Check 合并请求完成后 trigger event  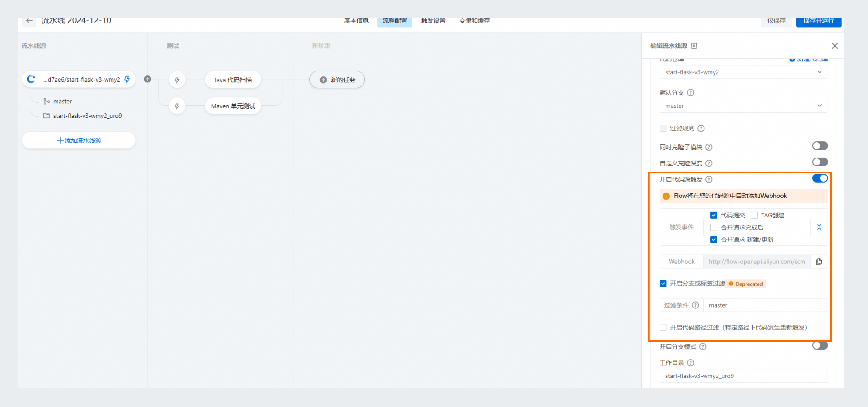(x=714, y=228)
